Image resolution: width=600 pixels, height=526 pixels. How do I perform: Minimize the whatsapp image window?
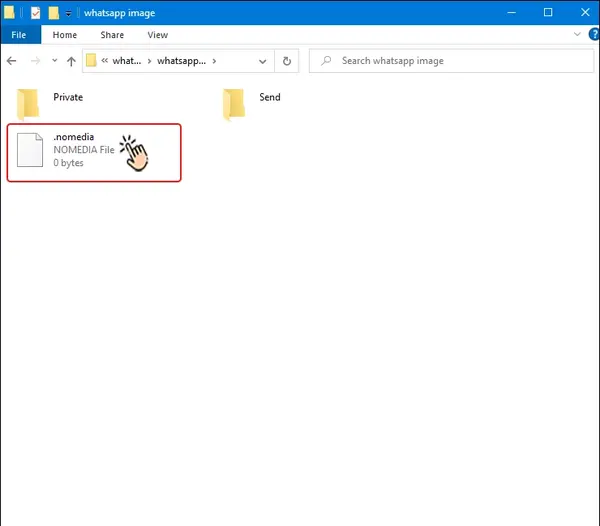[512, 13]
